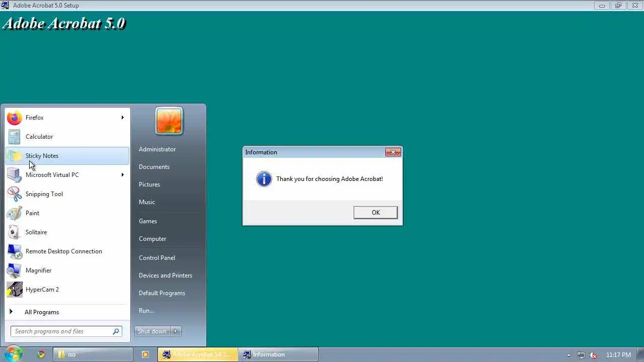Click the Search programs and files box

coord(66,331)
